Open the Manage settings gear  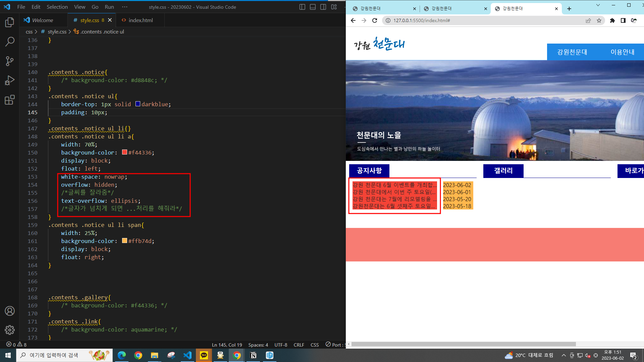(x=10, y=330)
